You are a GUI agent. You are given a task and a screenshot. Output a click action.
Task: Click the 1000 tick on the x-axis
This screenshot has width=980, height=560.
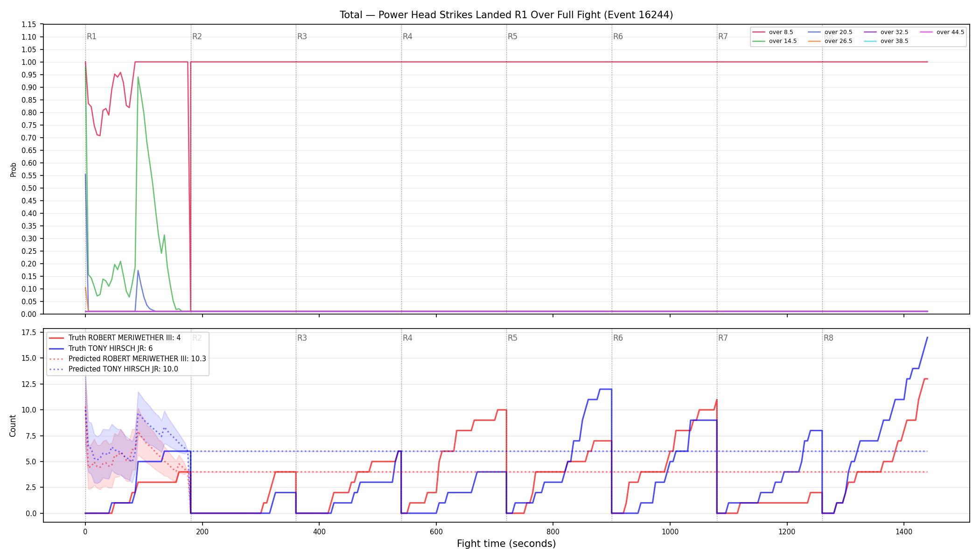(x=670, y=532)
